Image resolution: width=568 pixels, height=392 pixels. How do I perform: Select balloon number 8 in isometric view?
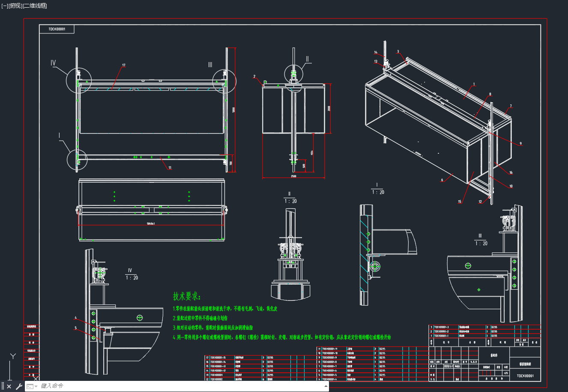[x=490, y=95]
